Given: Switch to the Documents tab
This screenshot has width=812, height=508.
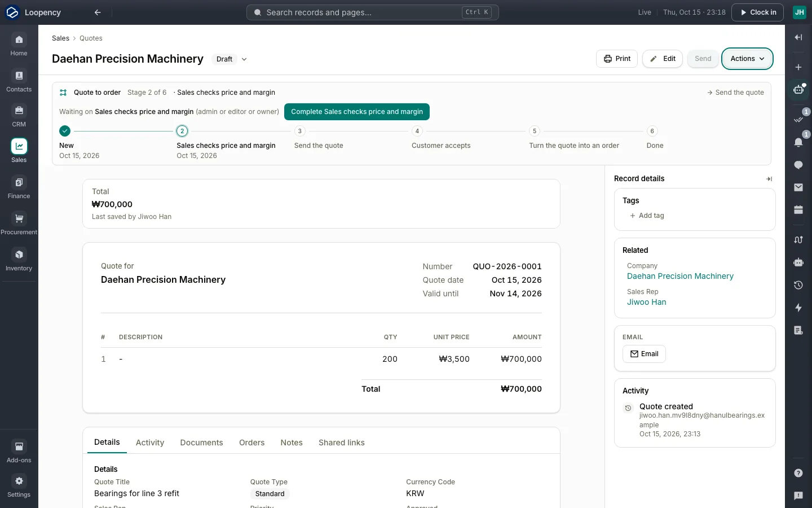Looking at the screenshot, I should tap(201, 443).
